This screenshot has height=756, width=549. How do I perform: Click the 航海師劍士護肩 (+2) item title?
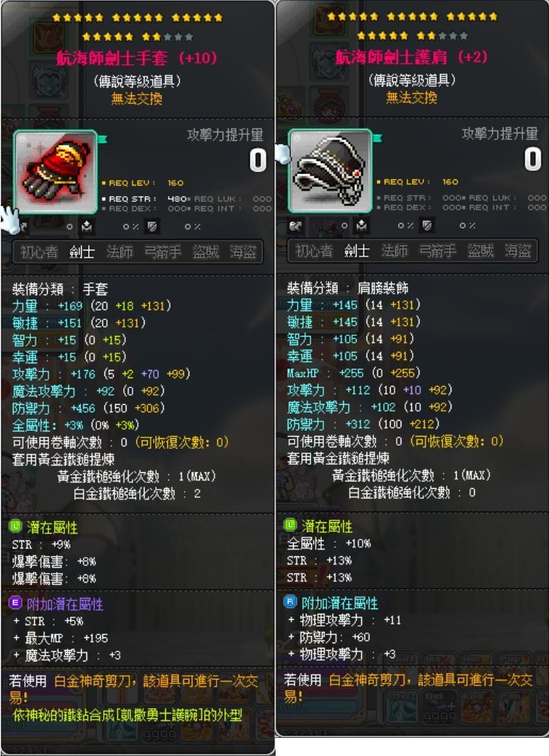click(411, 58)
